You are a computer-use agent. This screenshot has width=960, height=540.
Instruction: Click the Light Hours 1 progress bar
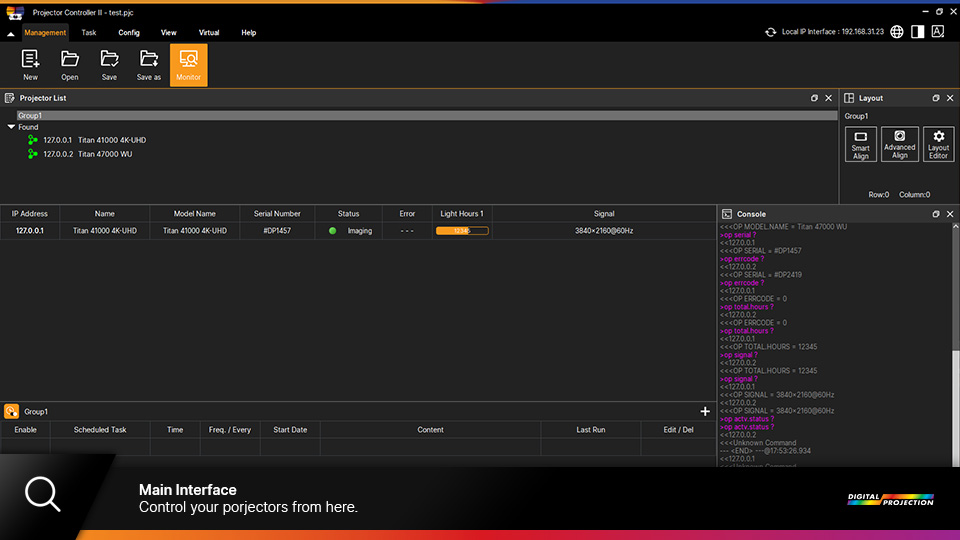tap(461, 231)
